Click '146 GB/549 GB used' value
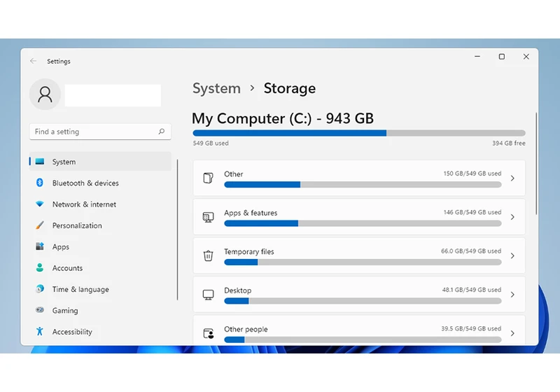 coord(472,212)
